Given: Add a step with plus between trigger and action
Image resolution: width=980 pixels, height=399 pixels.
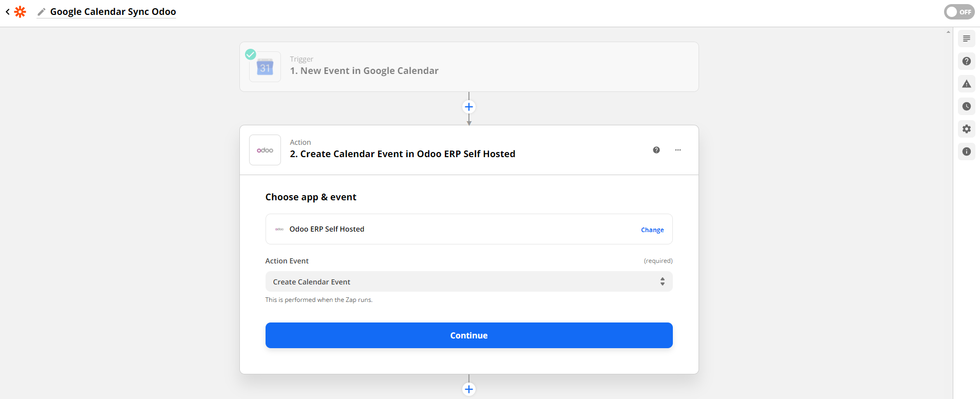Looking at the screenshot, I should 469,107.
